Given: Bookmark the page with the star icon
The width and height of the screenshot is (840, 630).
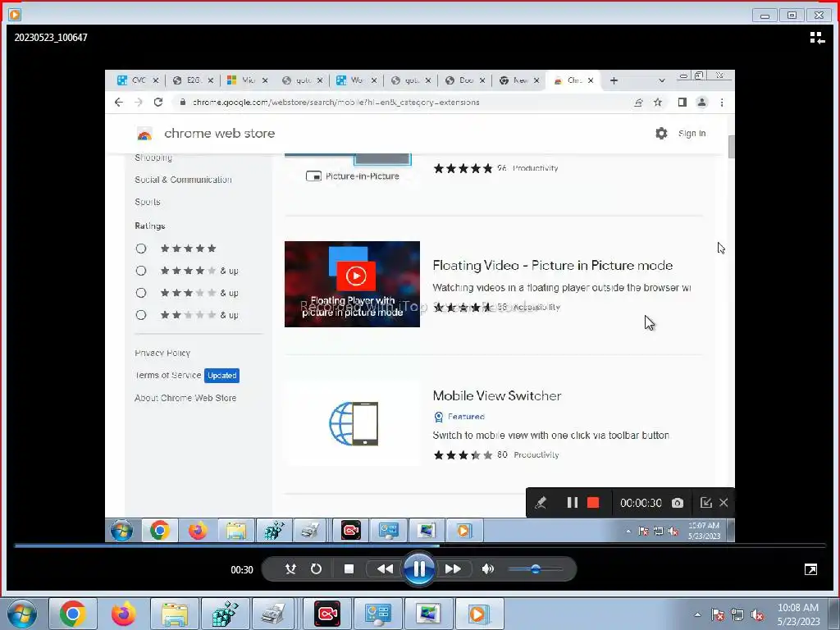Looking at the screenshot, I should (658, 103).
